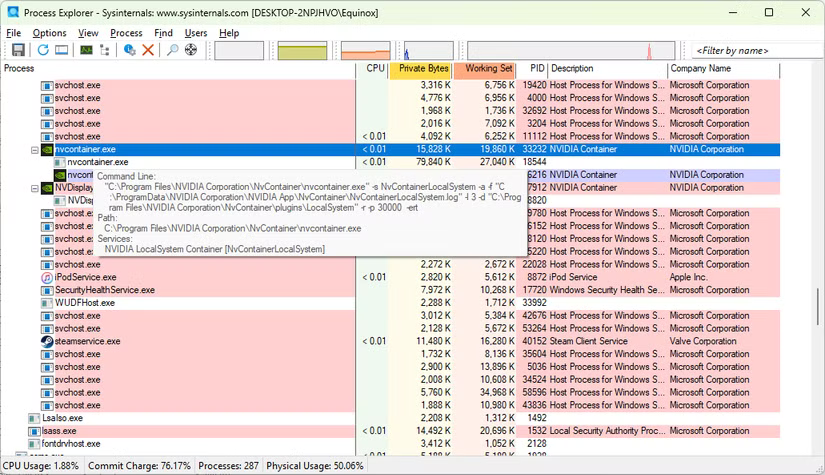This screenshot has width=825, height=475.
Task: Collapse the NVDisplay process tree node
Action: point(34,187)
